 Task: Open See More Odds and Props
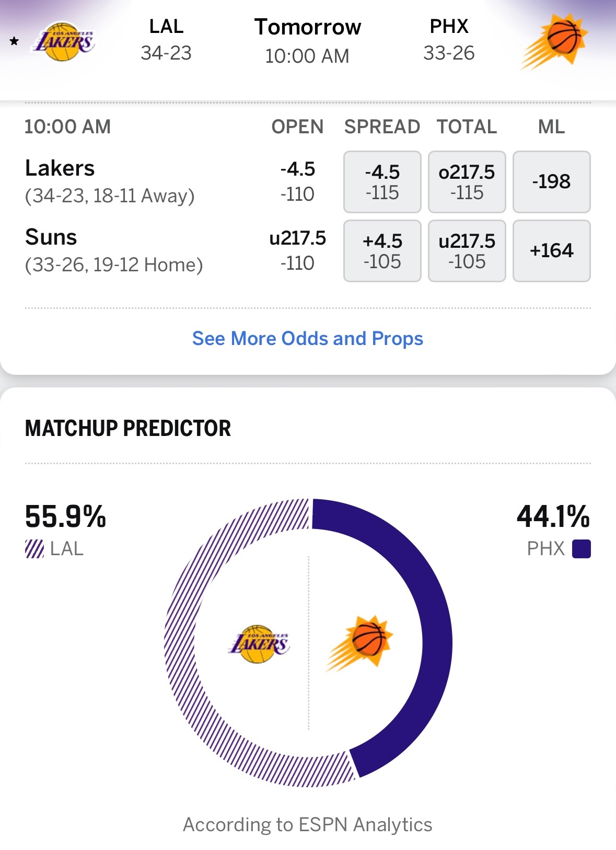[x=308, y=338]
